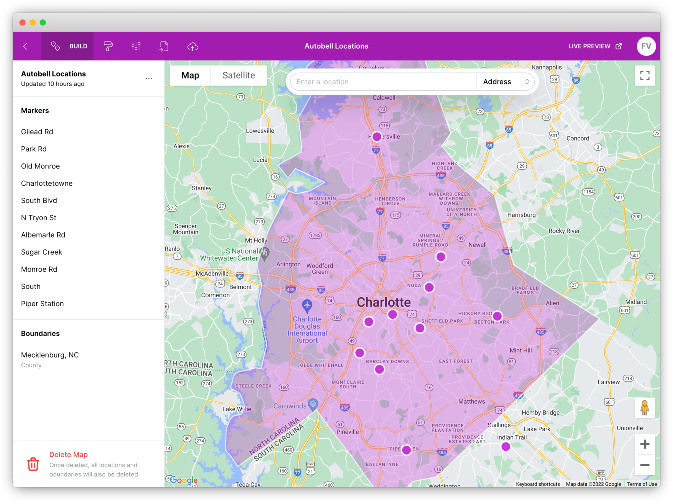673x500 pixels.
Task: Focus the Enter a location field
Action: click(x=383, y=82)
